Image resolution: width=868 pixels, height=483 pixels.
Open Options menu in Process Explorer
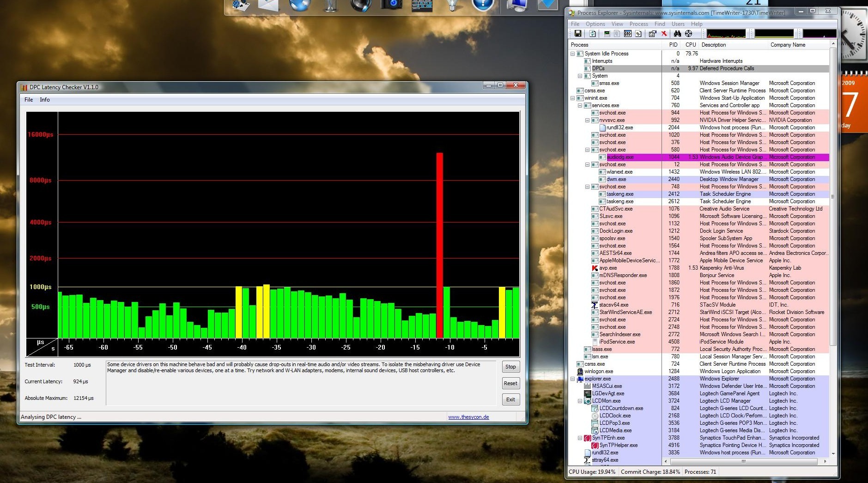[x=595, y=24]
